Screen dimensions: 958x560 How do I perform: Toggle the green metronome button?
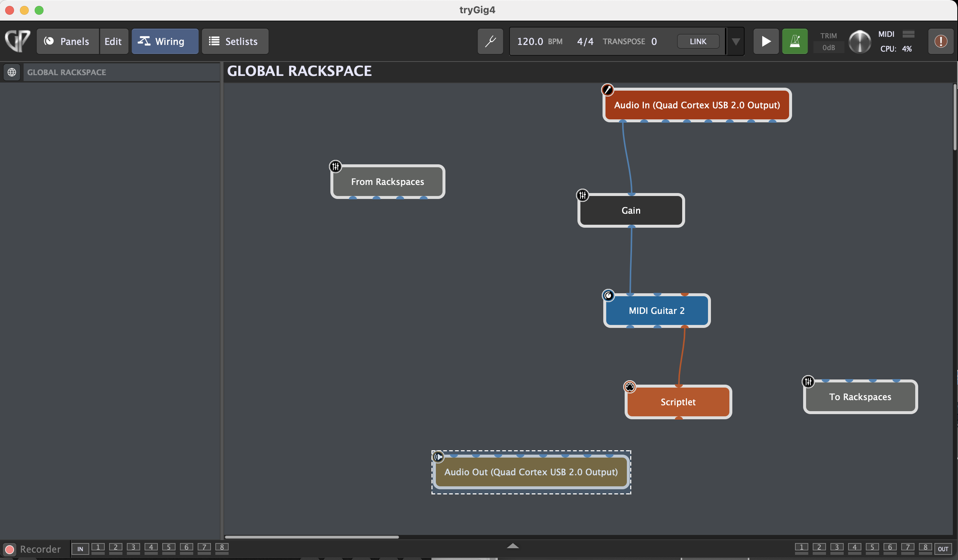pos(795,41)
